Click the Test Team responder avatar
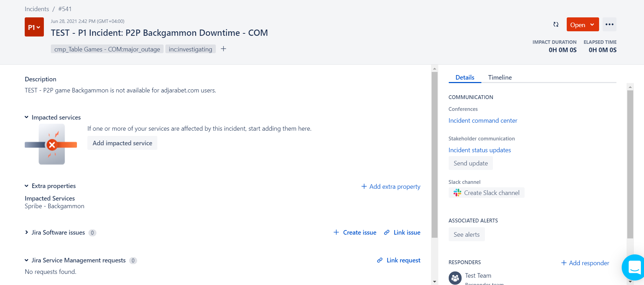Image resolution: width=644 pixels, height=285 pixels. point(455,278)
